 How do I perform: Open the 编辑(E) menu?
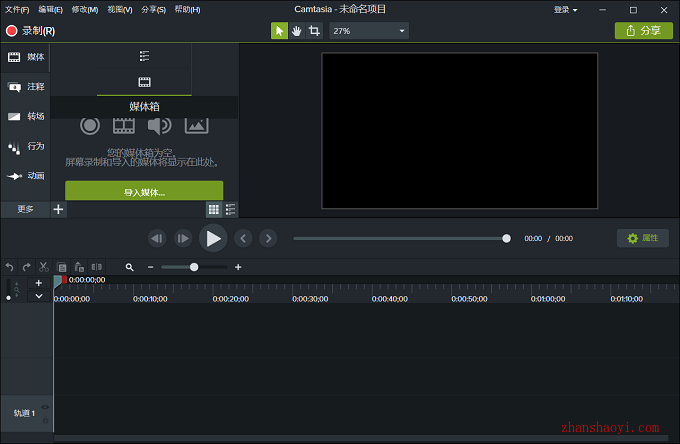(x=50, y=10)
